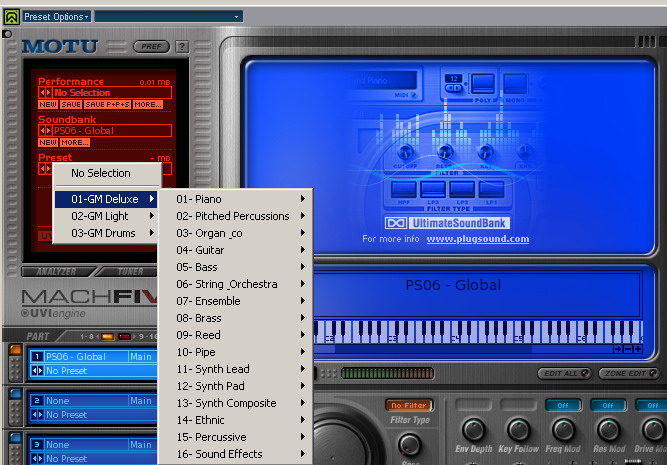Click Soundbank arrows beside PS06 - Global
667x465 pixels.
(x=45, y=131)
